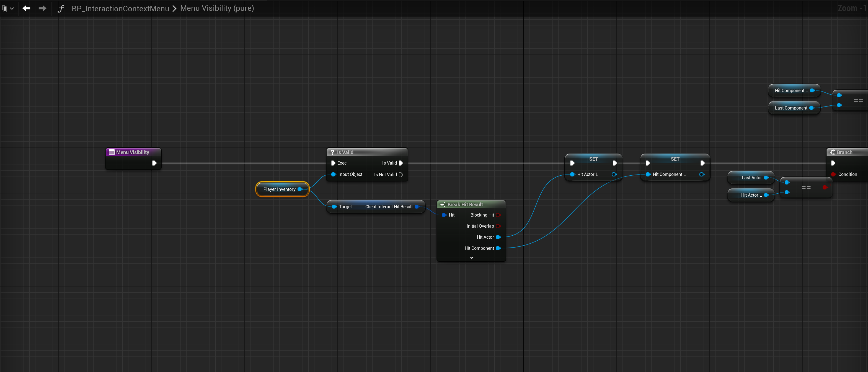Click the back navigation arrow
This screenshot has width=868, height=372.
(x=26, y=8)
